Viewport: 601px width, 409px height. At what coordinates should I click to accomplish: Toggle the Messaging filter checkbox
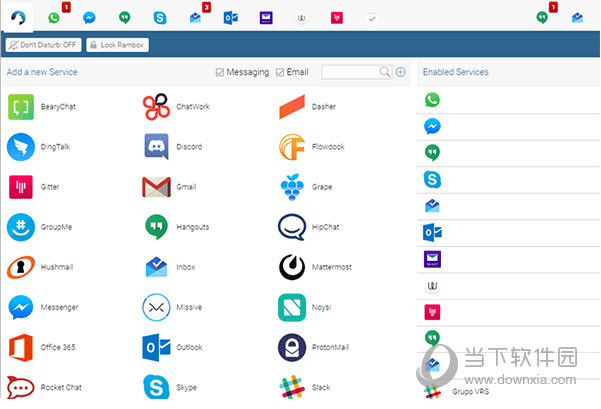pyautogui.click(x=220, y=72)
